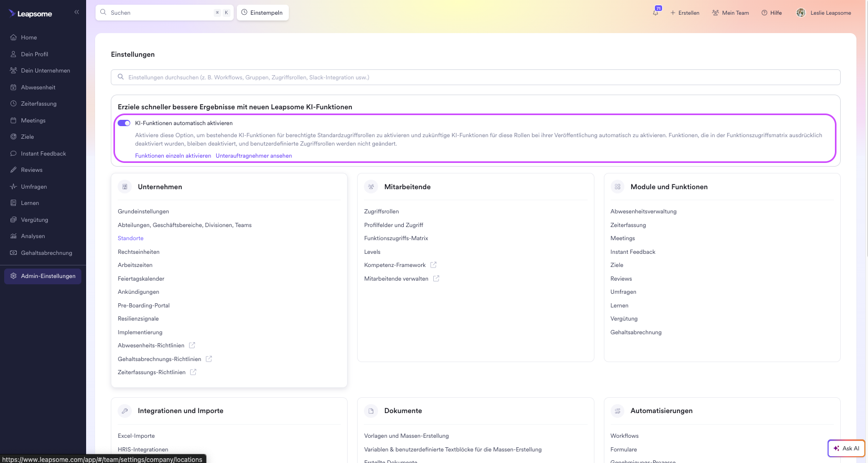Click the Leapsome logo in the sidebar
The width and height of the screenshot is (868, 463).
[30, 14]
